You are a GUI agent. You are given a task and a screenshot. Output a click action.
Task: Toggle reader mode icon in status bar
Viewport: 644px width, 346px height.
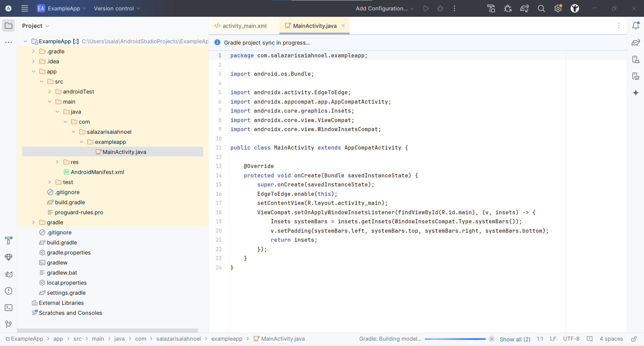click(590, 339)
